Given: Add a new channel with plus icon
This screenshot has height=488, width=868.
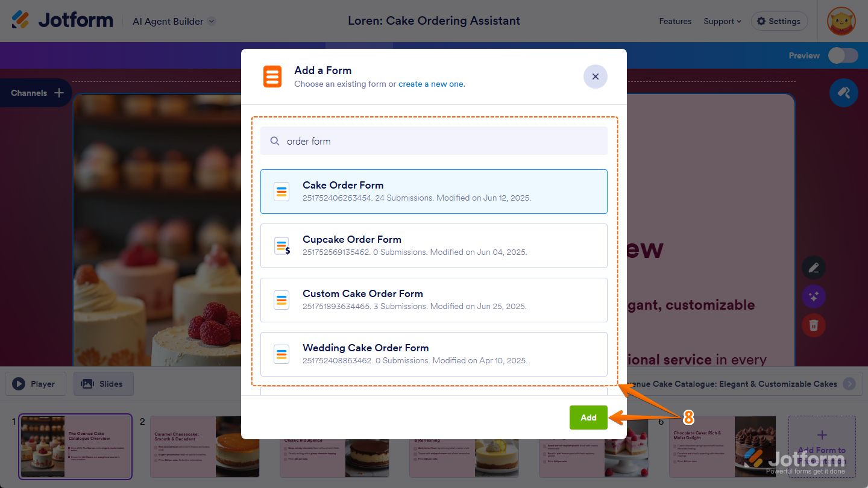Looking at the screenshot, I should click(x=59, y=93).
